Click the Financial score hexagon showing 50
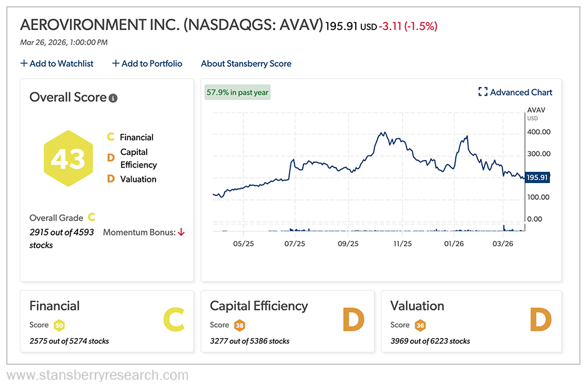This screenshot has width=588, height=388. [61, 325]
